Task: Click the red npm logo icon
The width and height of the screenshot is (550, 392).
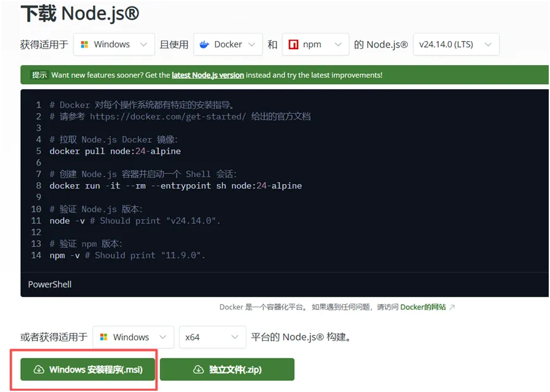Action: (x=293, y=44)
